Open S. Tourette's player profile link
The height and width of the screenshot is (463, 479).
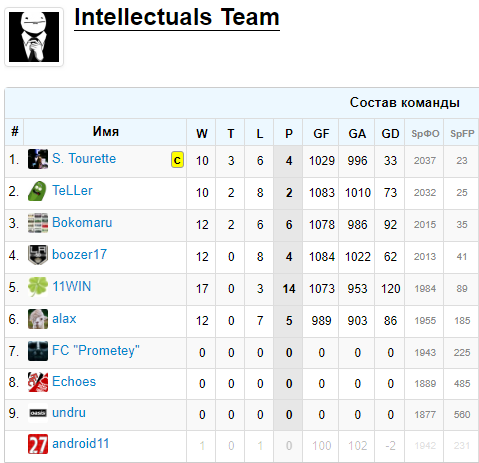pyautogui.click(x=84, y=158)
